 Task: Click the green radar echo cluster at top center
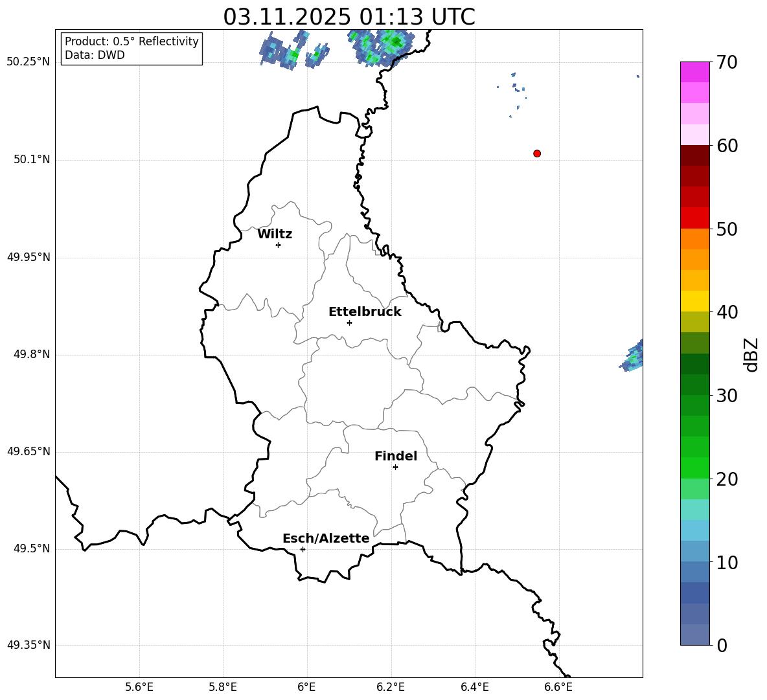pyautogui.click(x=382, y=47)
